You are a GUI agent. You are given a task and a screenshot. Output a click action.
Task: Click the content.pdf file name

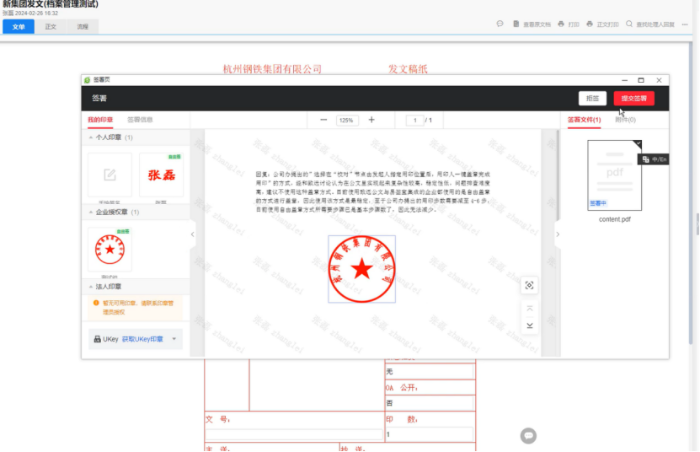(x=614, y=219)
